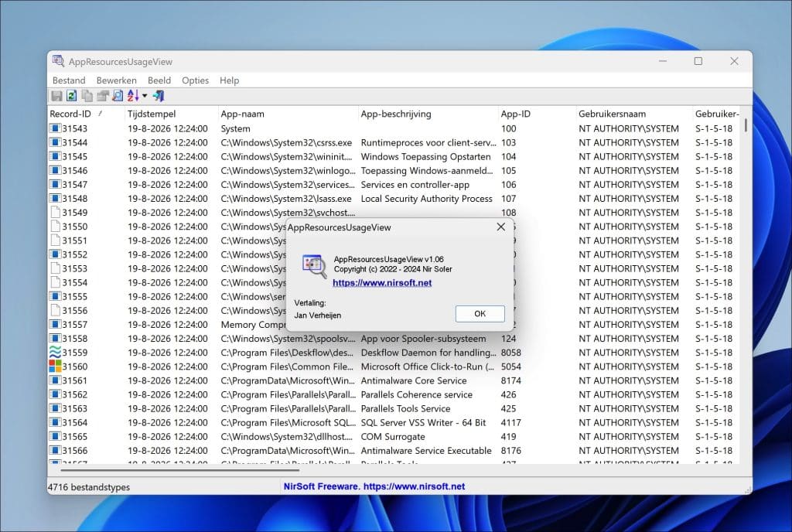Open the Properties toolbar icon

click(x=103, y=96)
